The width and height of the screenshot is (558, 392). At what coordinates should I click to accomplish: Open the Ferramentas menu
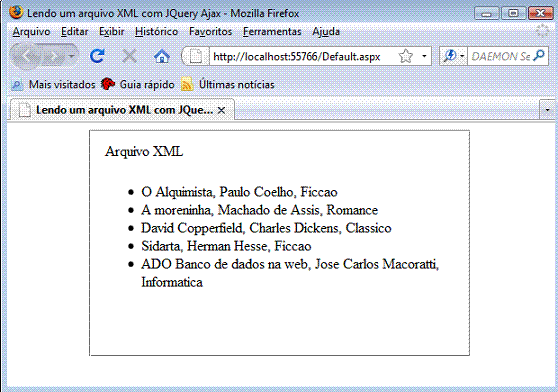272,32
